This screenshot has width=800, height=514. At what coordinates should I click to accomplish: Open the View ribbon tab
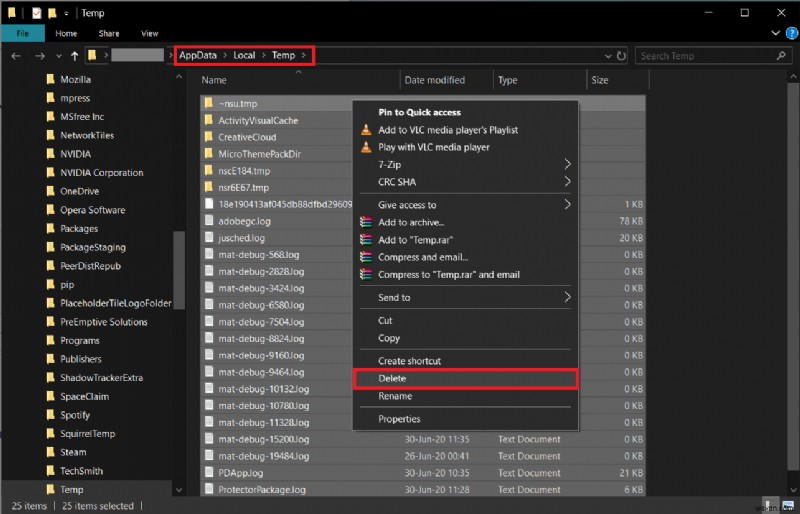point(149,33)
